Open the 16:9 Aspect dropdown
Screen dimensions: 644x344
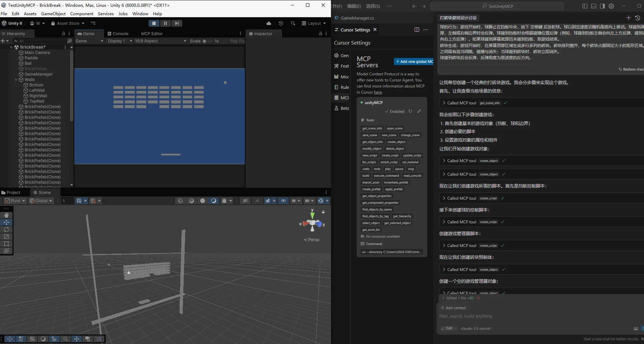[160, 41]
